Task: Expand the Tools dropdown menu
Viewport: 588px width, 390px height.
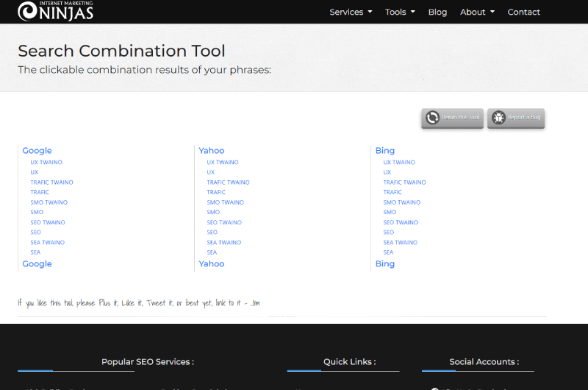Action: coord(400,12)
